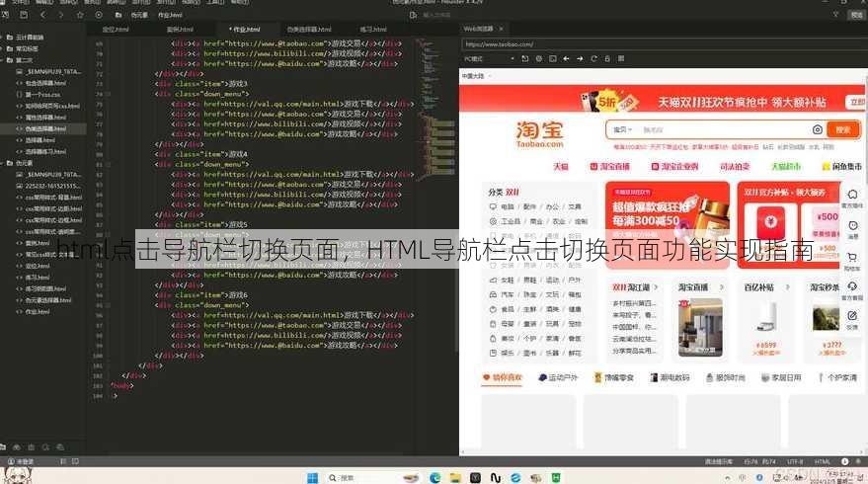Open the 淘宝直播 nav link below the search box
This screenshot has width=868, height=484.
click(x=610, y=166)
